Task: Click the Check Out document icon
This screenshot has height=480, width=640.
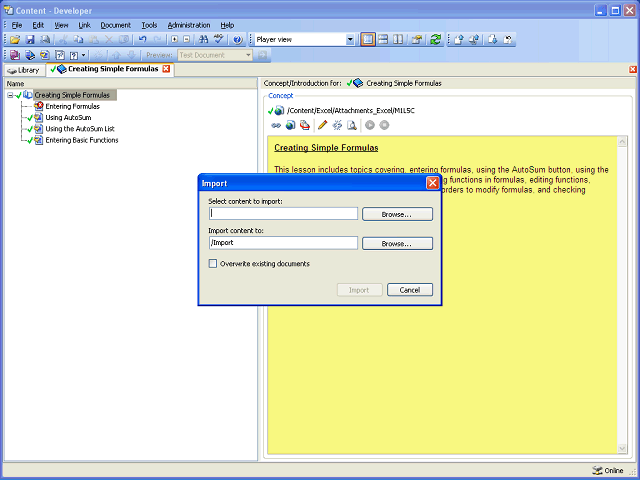Action: (x=492, y=40)
